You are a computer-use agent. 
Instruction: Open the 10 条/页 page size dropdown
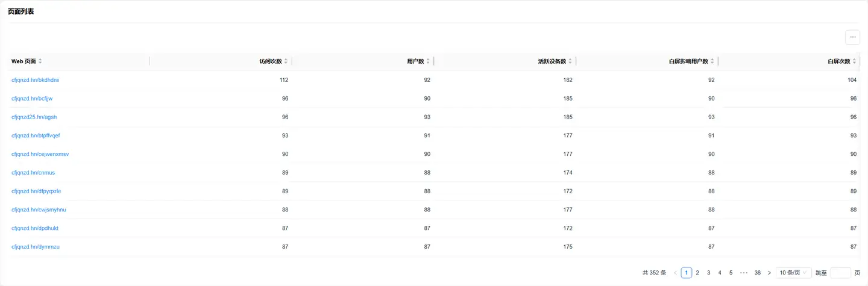[793, 273]
